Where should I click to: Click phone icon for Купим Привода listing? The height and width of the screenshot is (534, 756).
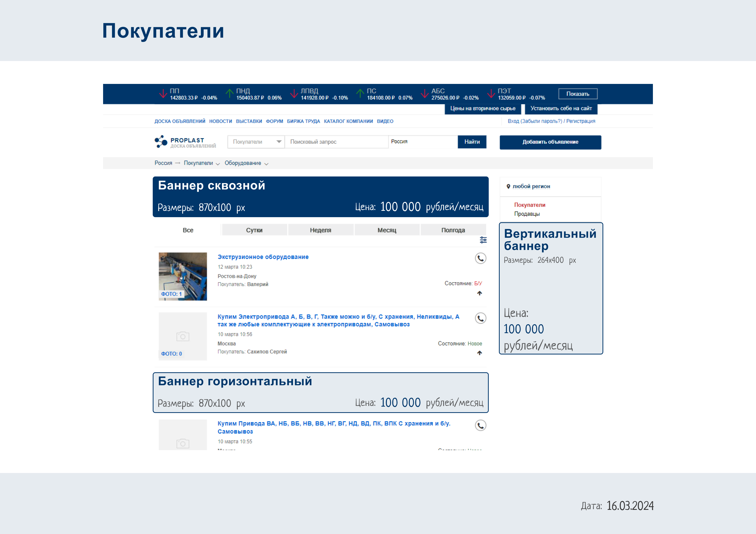pyautogui.click(x=480, y=425)
